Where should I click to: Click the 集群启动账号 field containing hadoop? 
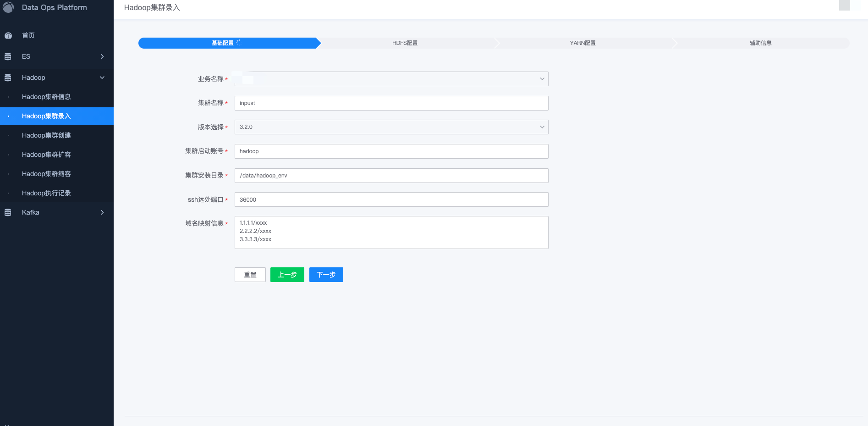(x=391, y=151)
